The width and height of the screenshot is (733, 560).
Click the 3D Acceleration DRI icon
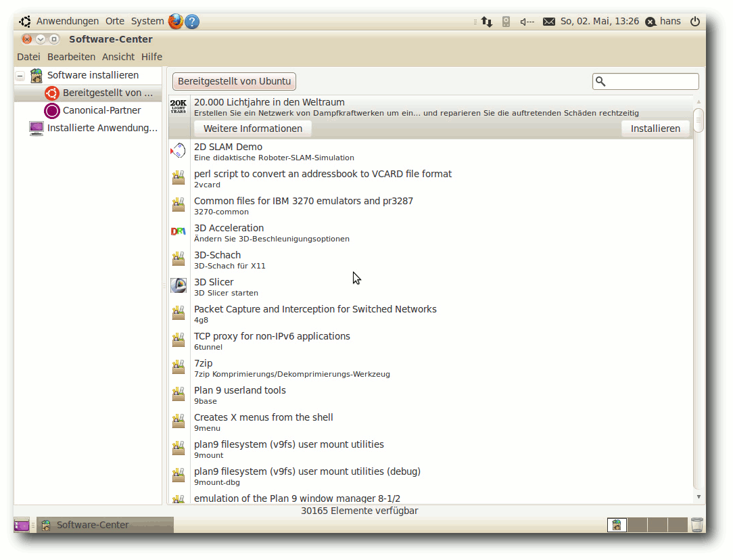[178, 231]
